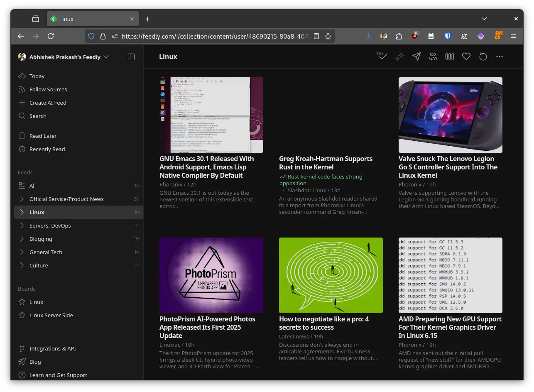
Task: Open the three-dot more options menu
Action: pos(500,56)
